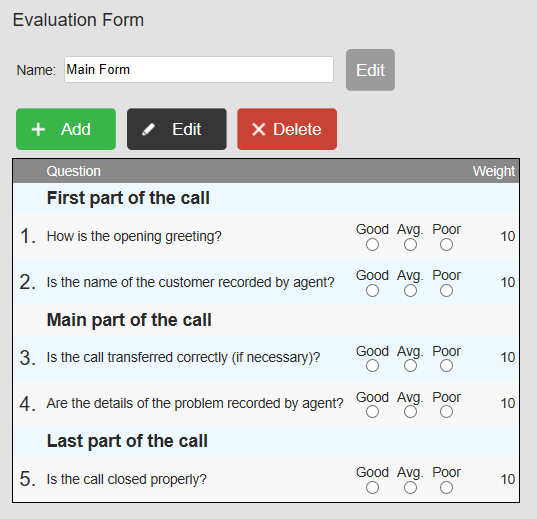Select the 'Main part of the call' section row
Screen dimensions: 537x519
[266, 320]
